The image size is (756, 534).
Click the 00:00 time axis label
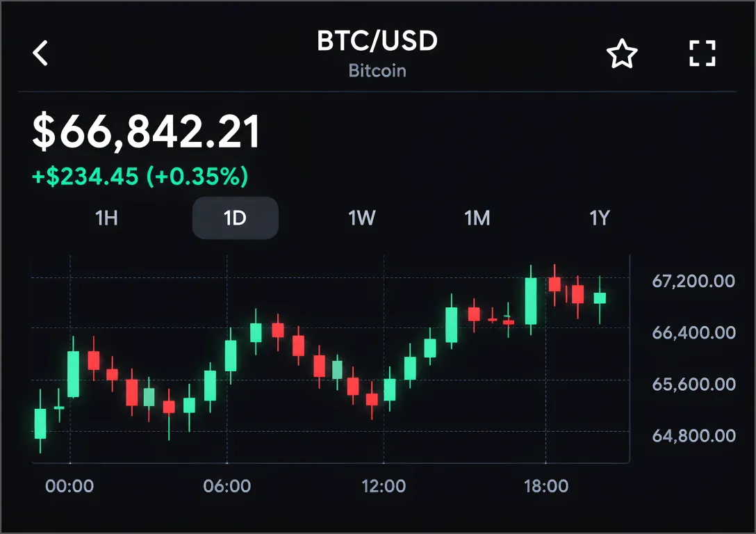pos(69,486)
